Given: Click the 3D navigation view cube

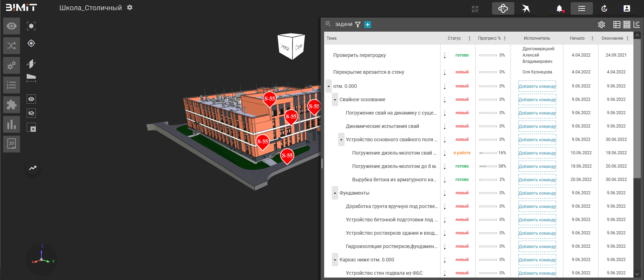Looking at the screenshot, I should tap(291, 46).
